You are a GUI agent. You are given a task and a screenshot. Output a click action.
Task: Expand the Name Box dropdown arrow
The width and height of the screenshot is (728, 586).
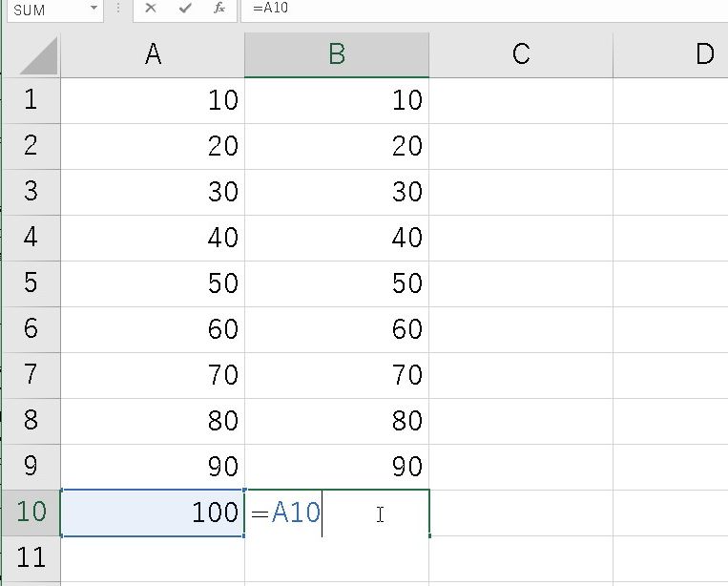94,9
